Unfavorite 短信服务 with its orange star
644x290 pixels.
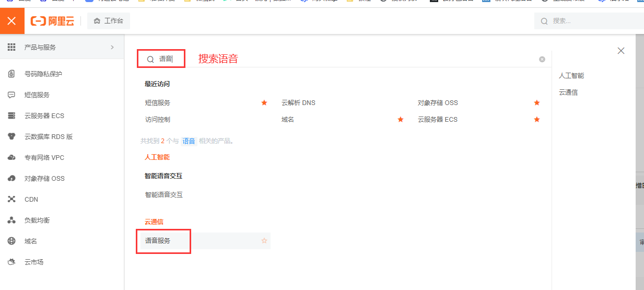coord(264,103)
